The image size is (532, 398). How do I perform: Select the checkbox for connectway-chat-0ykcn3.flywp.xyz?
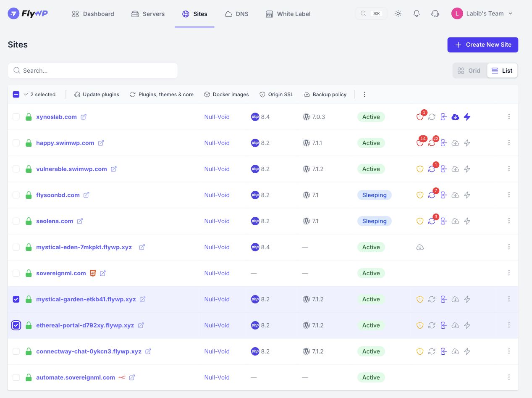(16, 351)
